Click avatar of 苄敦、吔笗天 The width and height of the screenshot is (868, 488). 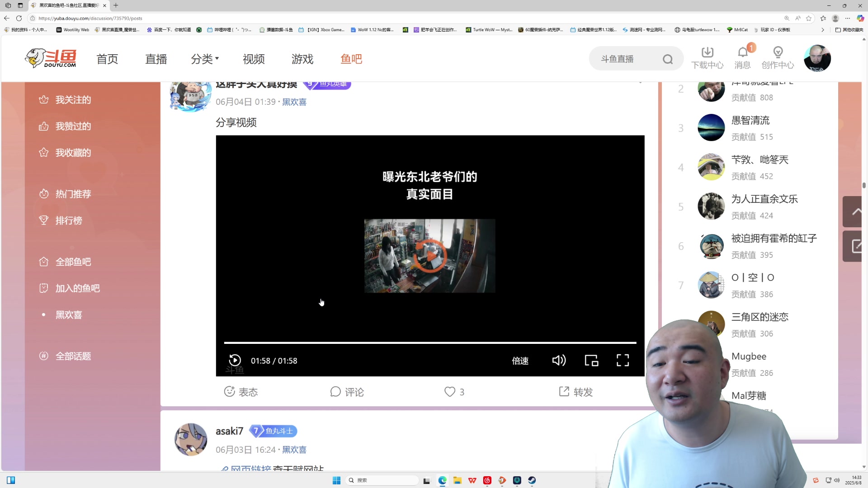pyautogui.click(x=711, y=167)
